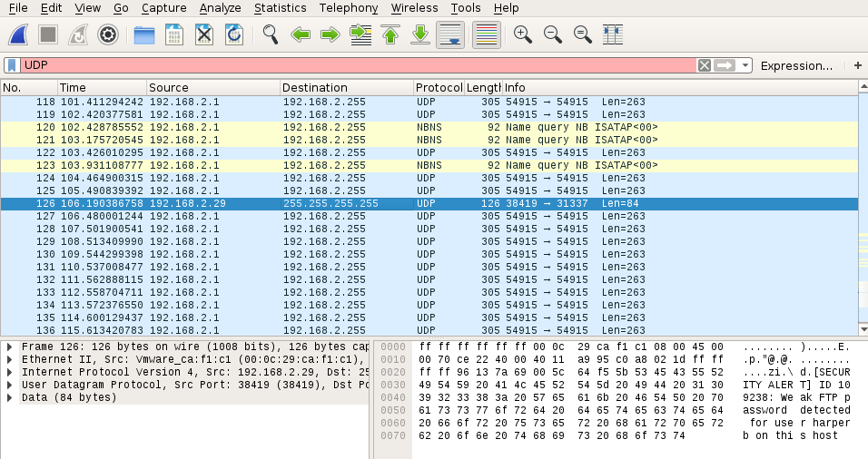Select NBNS packet number 123
The width and height of the screenshot is (868, 459).
point(429,165)
